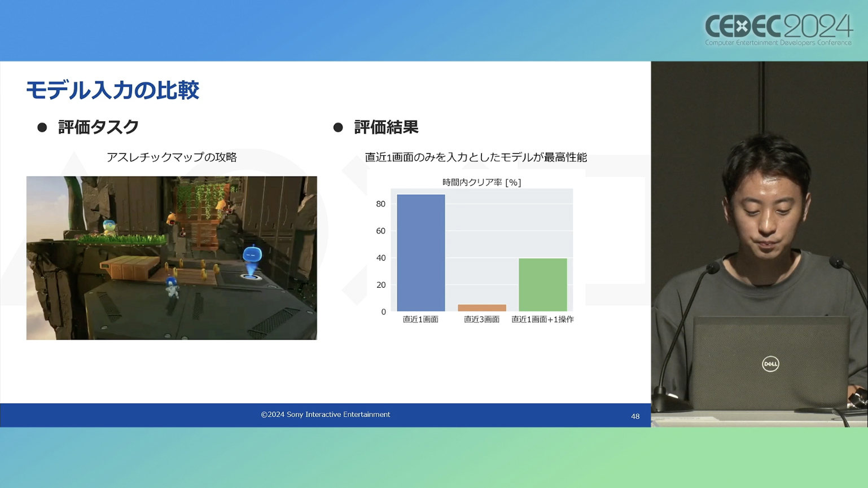Click the CEDEC 2024 logo
Image resolution: width=868 pixels, height=488 pixels.
[778, 29]
